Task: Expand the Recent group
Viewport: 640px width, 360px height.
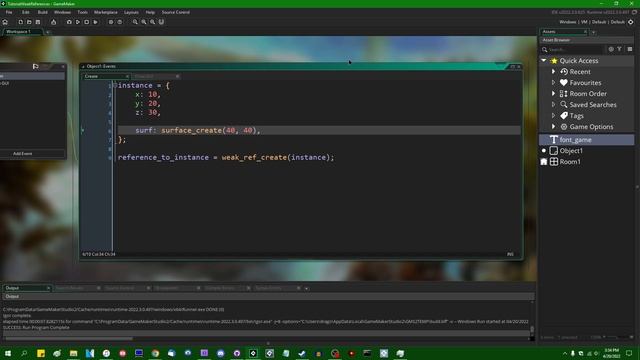Action: tap(553, 71)
